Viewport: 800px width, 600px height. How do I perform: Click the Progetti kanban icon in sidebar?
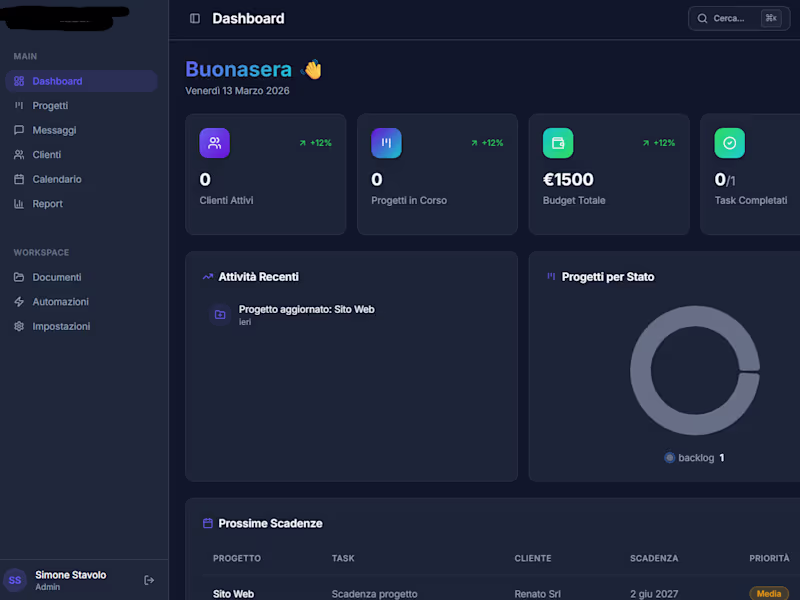point(19,106)
